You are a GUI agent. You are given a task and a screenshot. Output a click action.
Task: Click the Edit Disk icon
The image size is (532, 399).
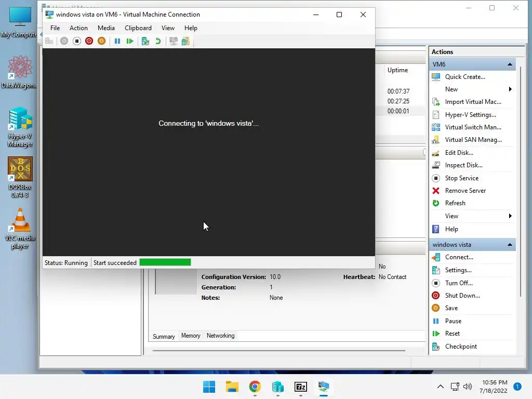click(x=436, y=153)
